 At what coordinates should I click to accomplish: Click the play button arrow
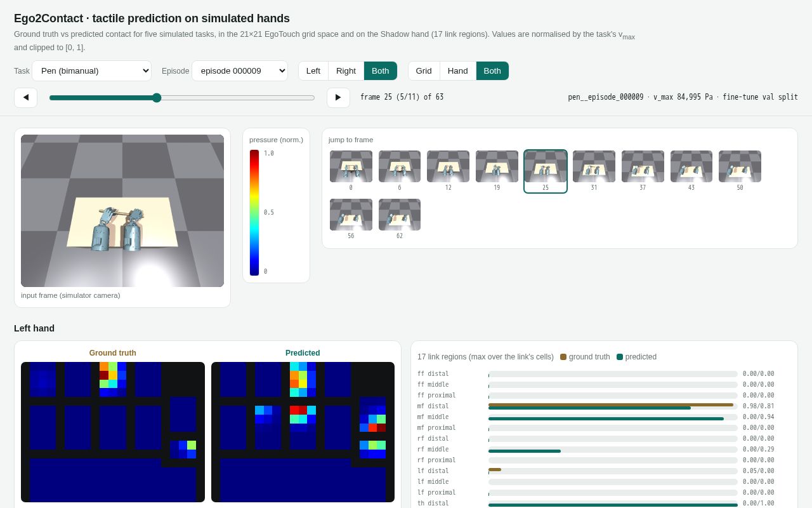338,97
